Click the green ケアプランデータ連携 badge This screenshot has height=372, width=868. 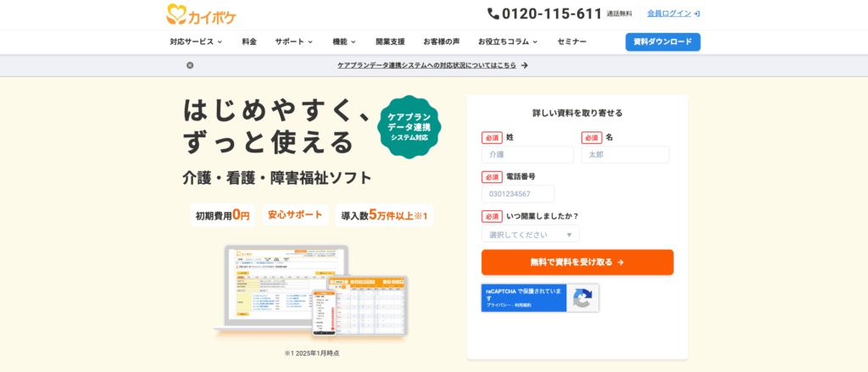point(409,126)
